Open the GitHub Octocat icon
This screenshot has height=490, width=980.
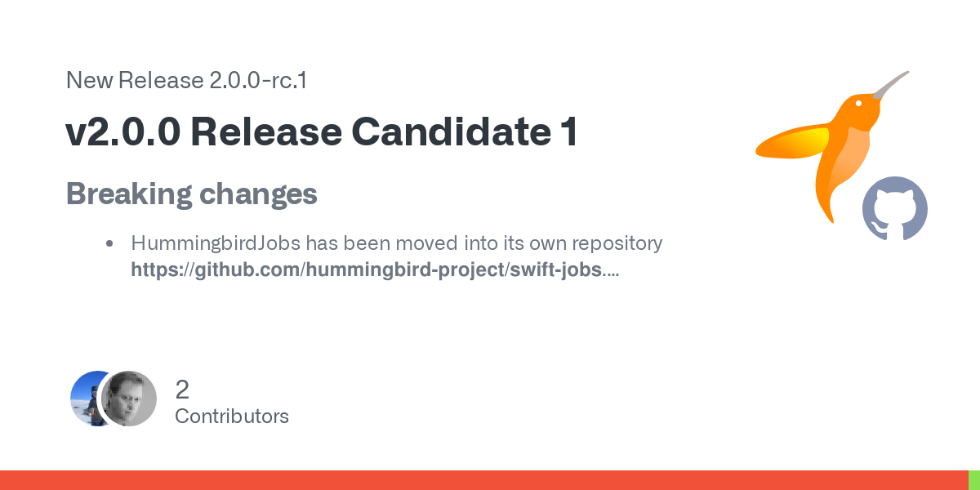point(895,208)
